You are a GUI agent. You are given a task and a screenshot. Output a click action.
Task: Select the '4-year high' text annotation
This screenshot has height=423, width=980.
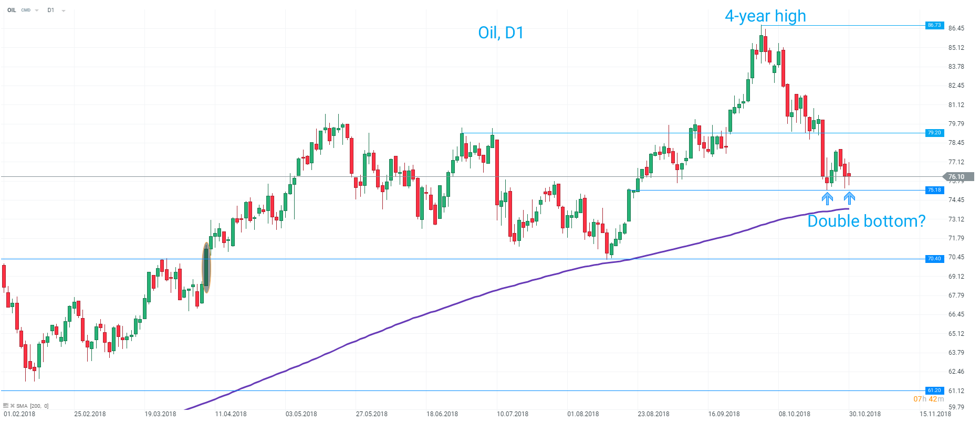pyautogui.click(x=765, y=16)
